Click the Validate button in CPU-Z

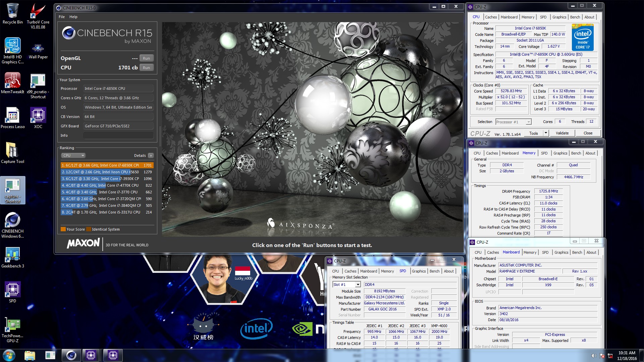click(562, 133)
